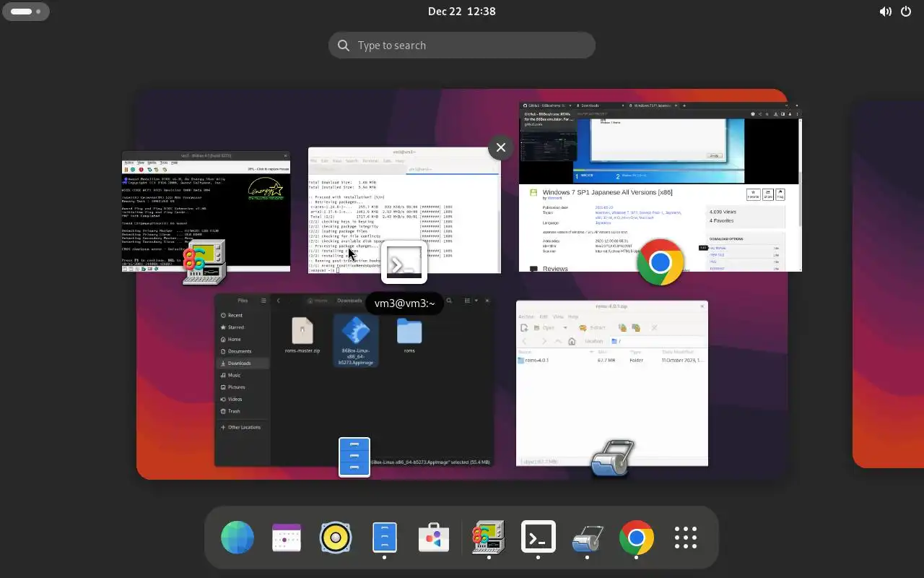Select the Files Downloads window preview
The height and width of the screenshot is (578, 924).
point(354,380)
